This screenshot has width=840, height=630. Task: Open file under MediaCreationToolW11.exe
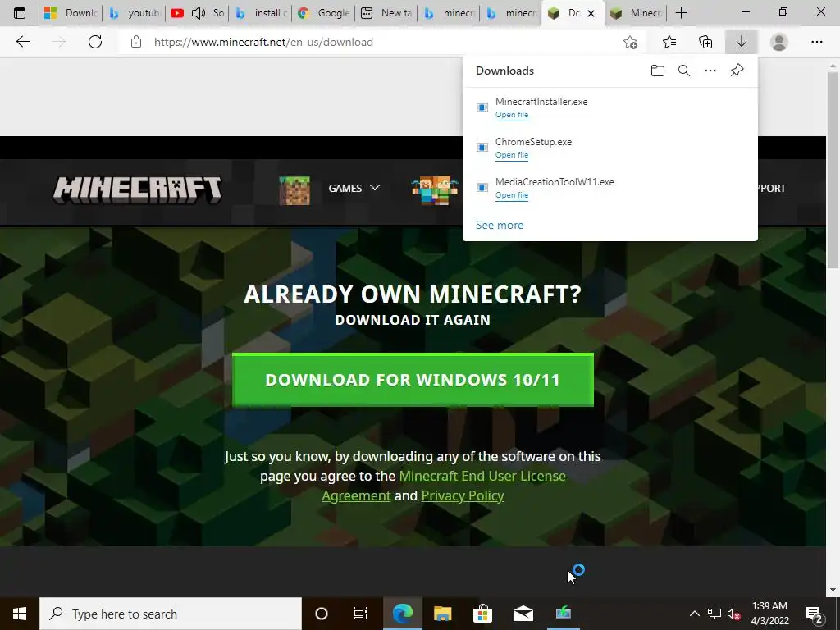(512, 195)
